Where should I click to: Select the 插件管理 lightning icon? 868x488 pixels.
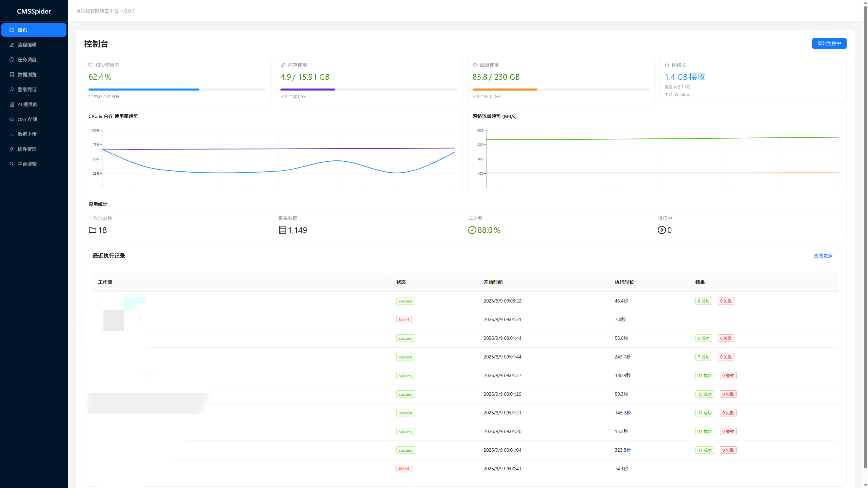(12, 149)
